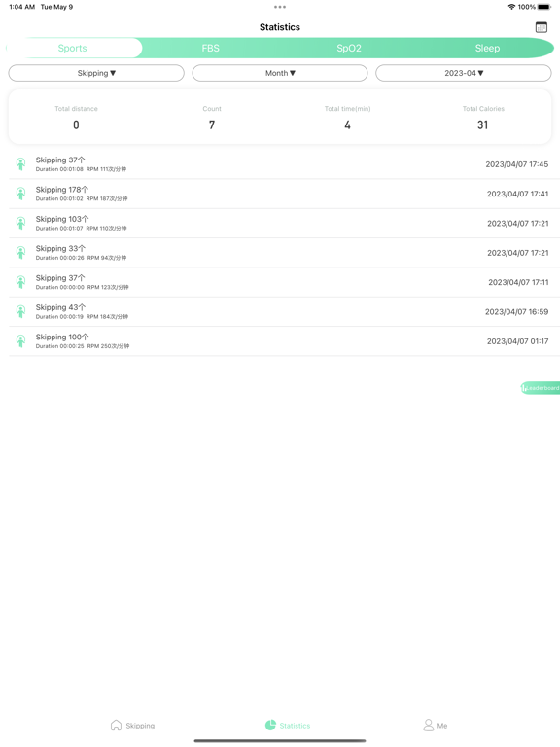Image resolution: width=560 pixels, height=747 pixels.
Task: Tap the Statistics pie chart icon
Action: point(270,725)
